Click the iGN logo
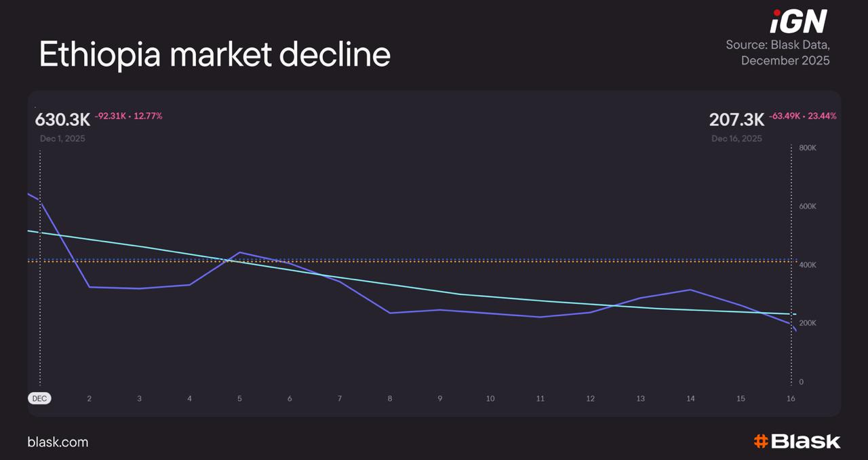 tap(798, 22)
